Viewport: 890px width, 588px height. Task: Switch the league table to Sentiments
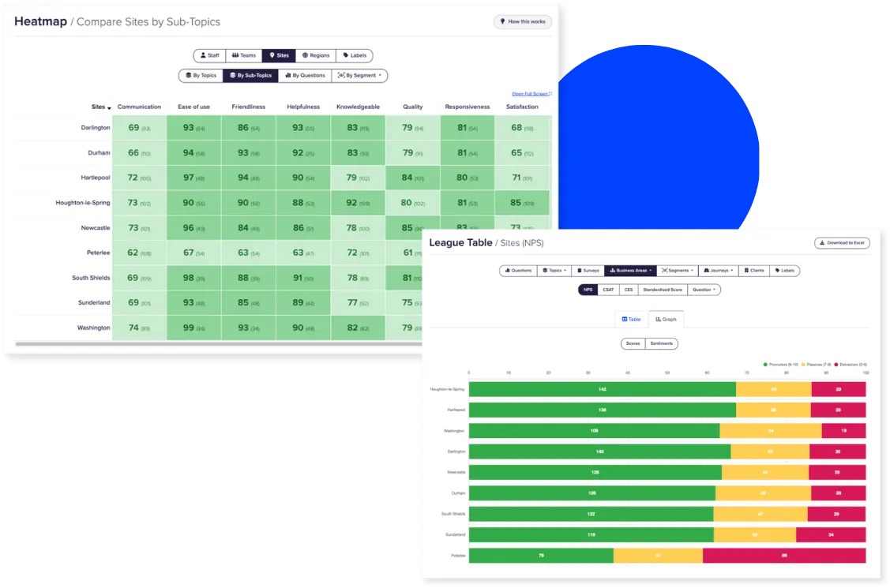tap(662, 343)
